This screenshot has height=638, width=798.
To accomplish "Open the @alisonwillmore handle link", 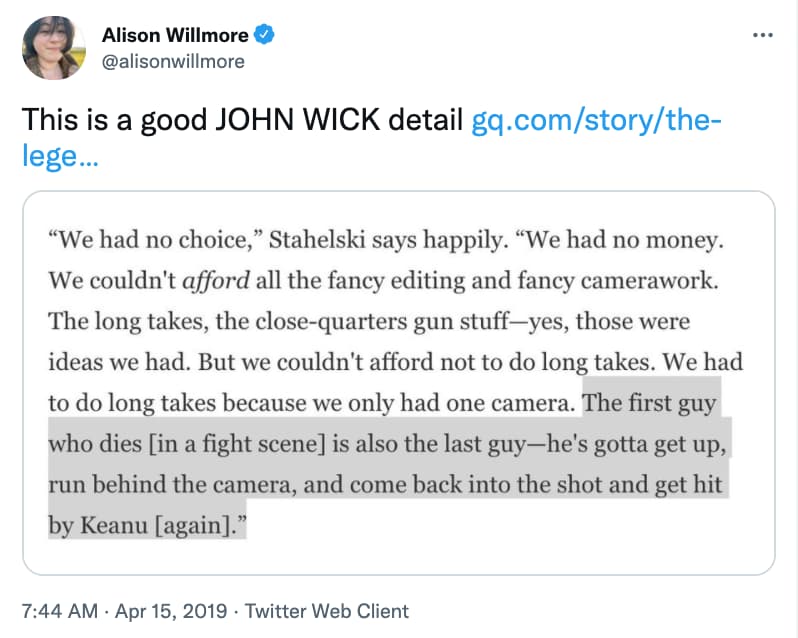I will pos(173,61).
